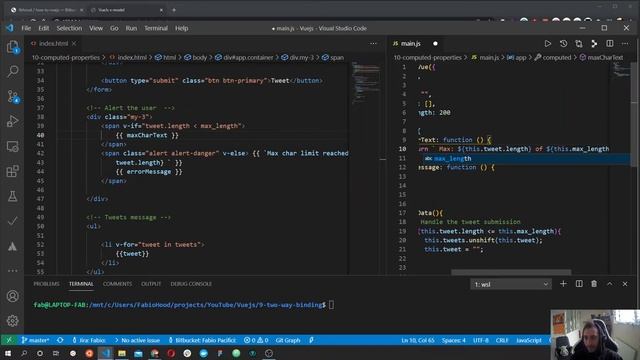Image resolution: width=640 pixels, height=360 pixels.
Task: Split the main.js editor to the right
Action: (x=610, y=44)
